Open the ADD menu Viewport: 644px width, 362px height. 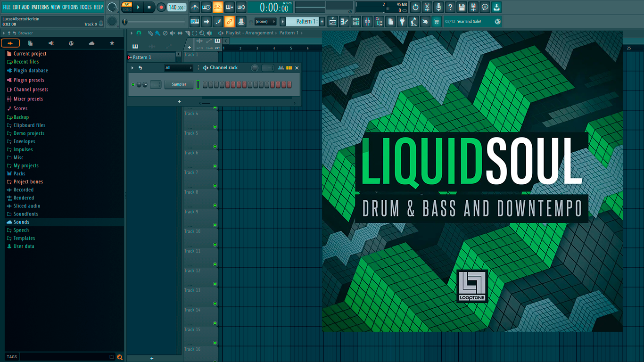coord(25,7)
